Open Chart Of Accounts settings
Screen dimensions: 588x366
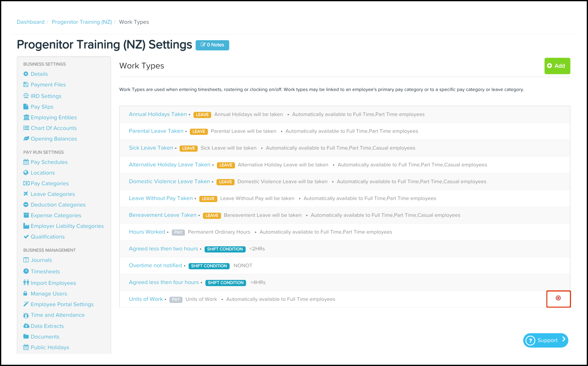54,128
